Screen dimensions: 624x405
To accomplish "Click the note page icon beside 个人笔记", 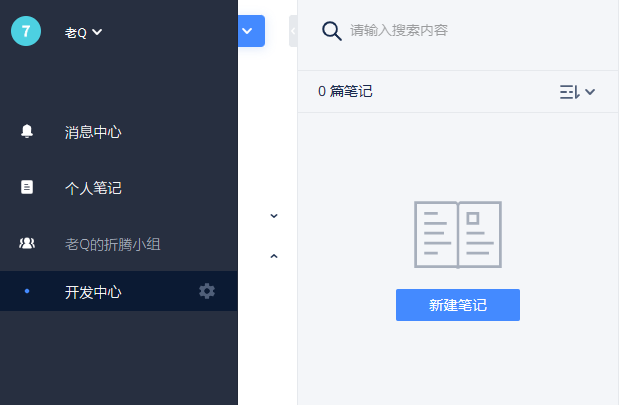I will [x=27, y=187].
